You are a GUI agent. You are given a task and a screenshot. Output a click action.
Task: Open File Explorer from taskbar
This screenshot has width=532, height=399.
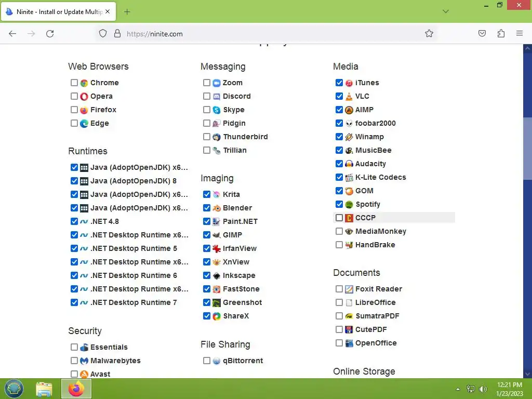pyautogui.click(x=44, y=389)
